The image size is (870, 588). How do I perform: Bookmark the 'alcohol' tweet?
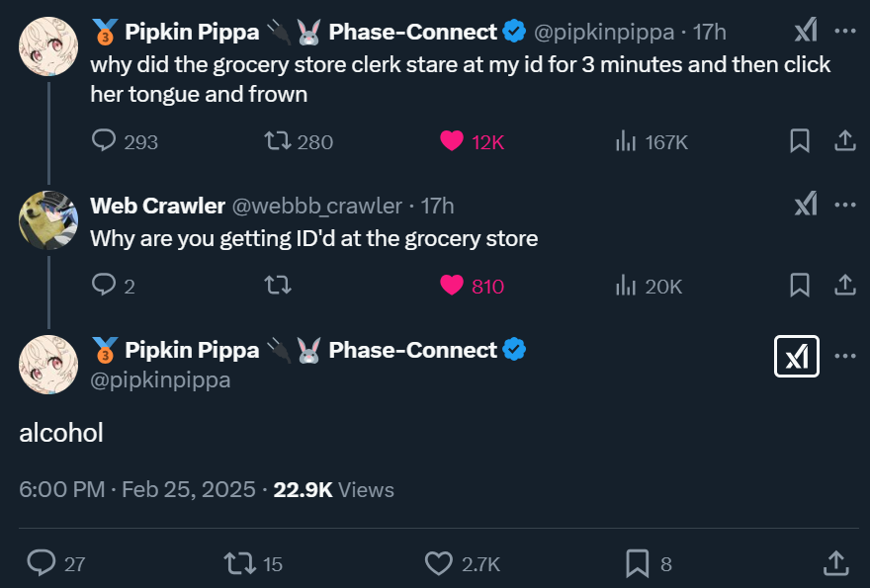coord(638,563)
